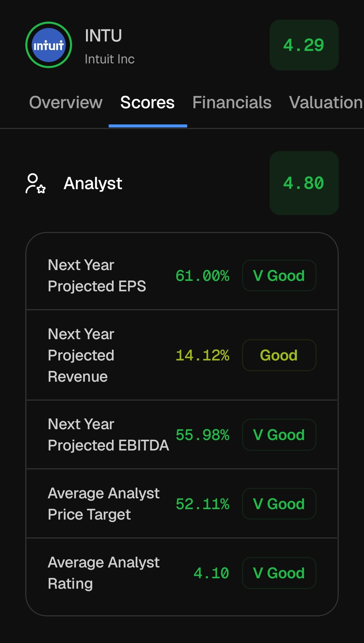Click the Good badge for Projected Revenue

pyautogui.click(x=279, y=355)
